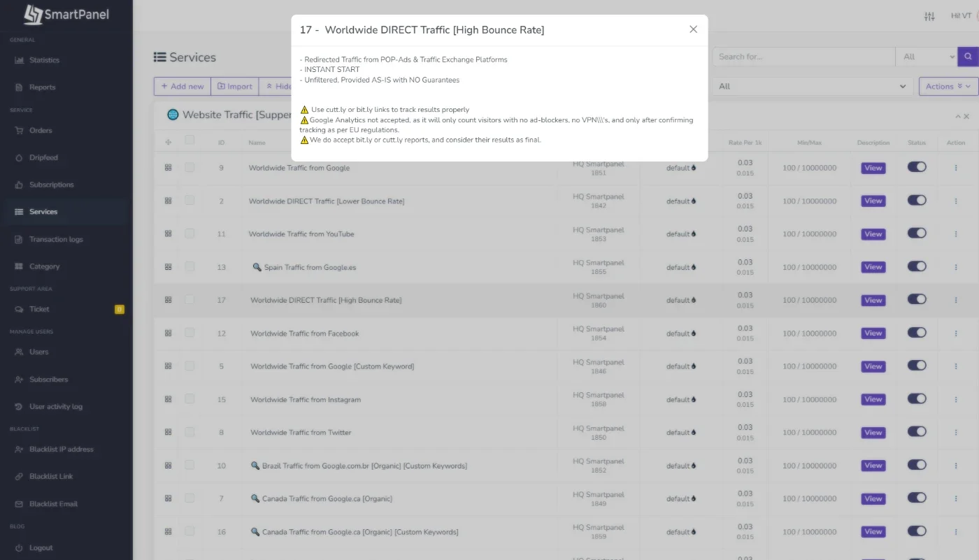Open the All filter dropdown beside search
Viewport: 979px width, 560px height.
point(927,57)
